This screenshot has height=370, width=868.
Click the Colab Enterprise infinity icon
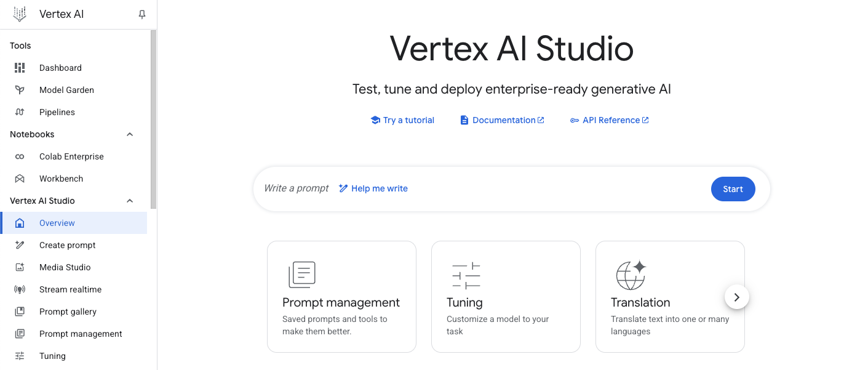(x=20, y=156)
